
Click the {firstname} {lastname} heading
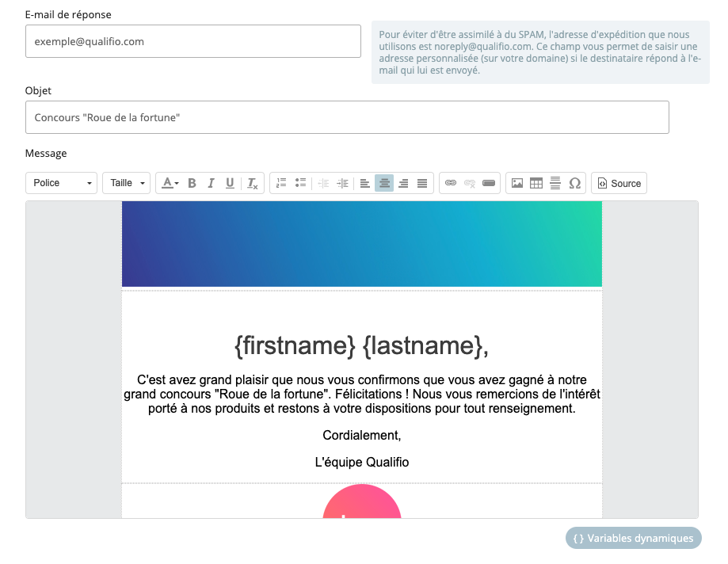pos(362,346)
